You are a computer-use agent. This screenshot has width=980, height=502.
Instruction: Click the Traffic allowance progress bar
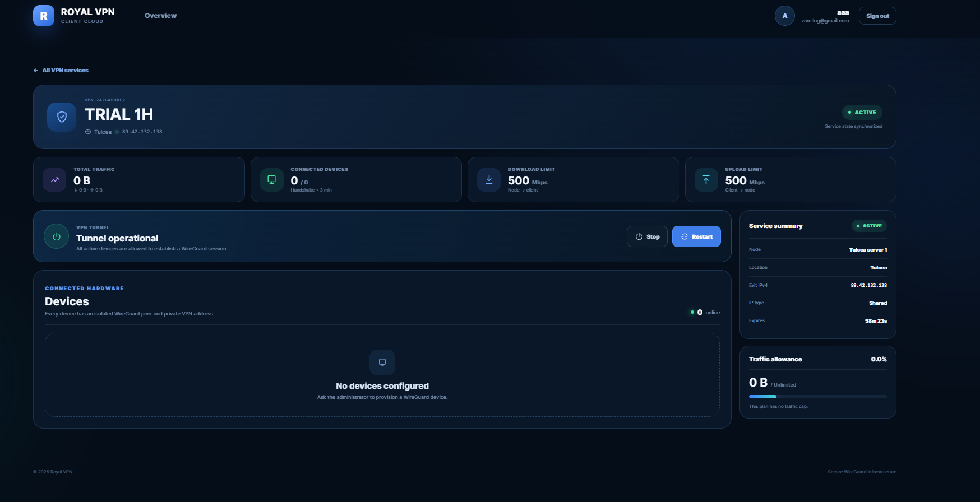pyautogui.click(x=817, y=397)
